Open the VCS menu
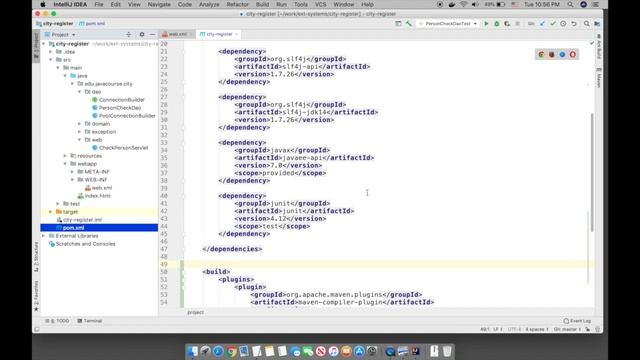 [x=321, y=4]
